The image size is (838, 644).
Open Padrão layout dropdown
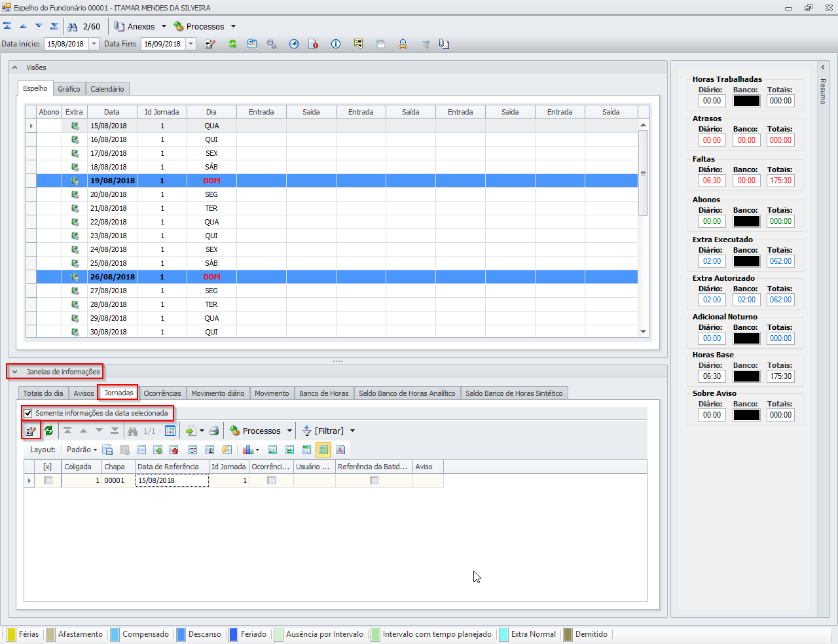(x=95, y=450)
